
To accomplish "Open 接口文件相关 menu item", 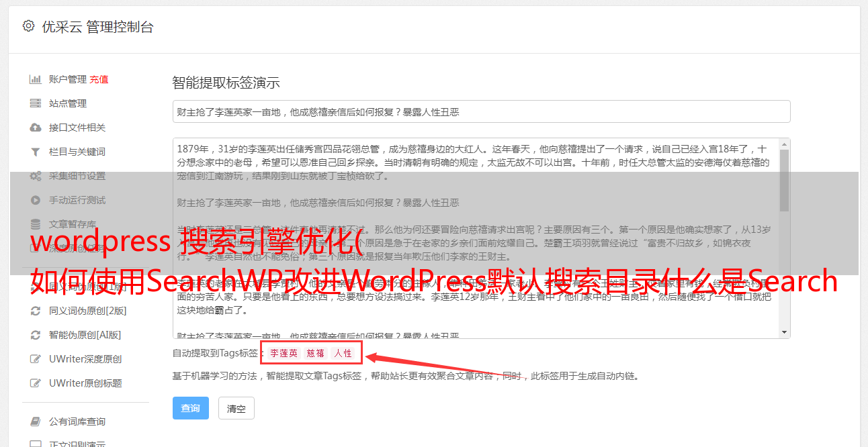I will (x=77, y=128).
